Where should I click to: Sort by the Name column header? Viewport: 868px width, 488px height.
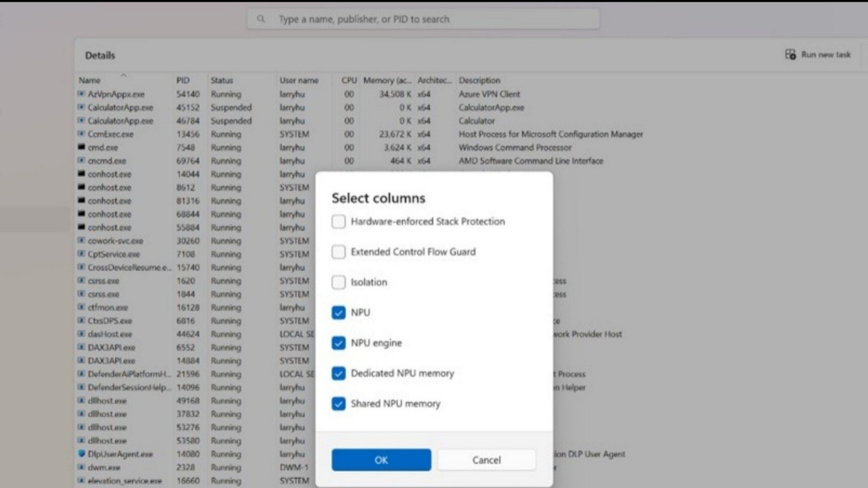point(90,80)
